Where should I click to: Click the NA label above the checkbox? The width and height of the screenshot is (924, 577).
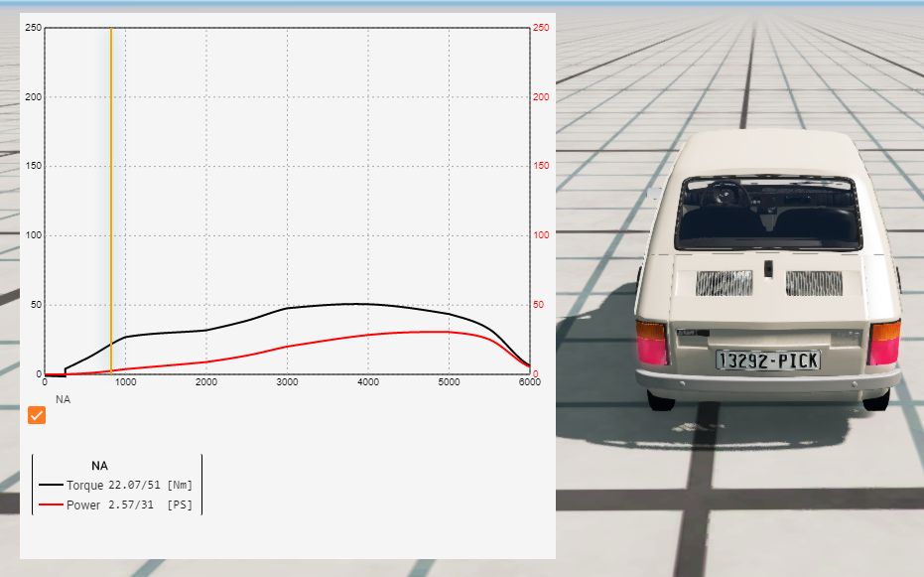64,399
